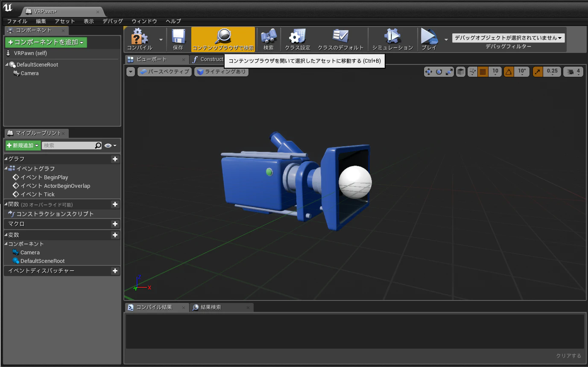Click the magnifier icon in マイブループリント search

tap(98, 146)
